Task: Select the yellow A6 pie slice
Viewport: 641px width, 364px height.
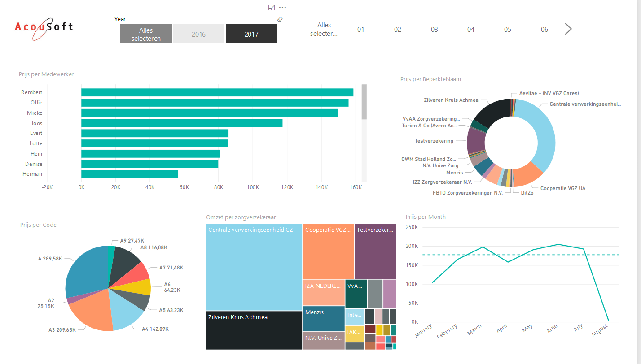Action: (x=140, y=287)
